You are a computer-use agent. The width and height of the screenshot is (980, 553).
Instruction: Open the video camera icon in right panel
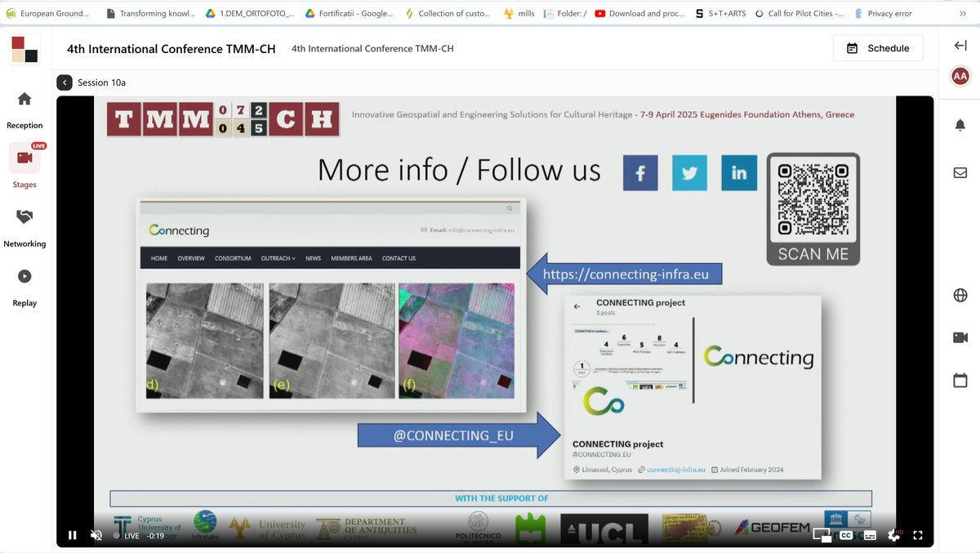[x=960, y=337]
